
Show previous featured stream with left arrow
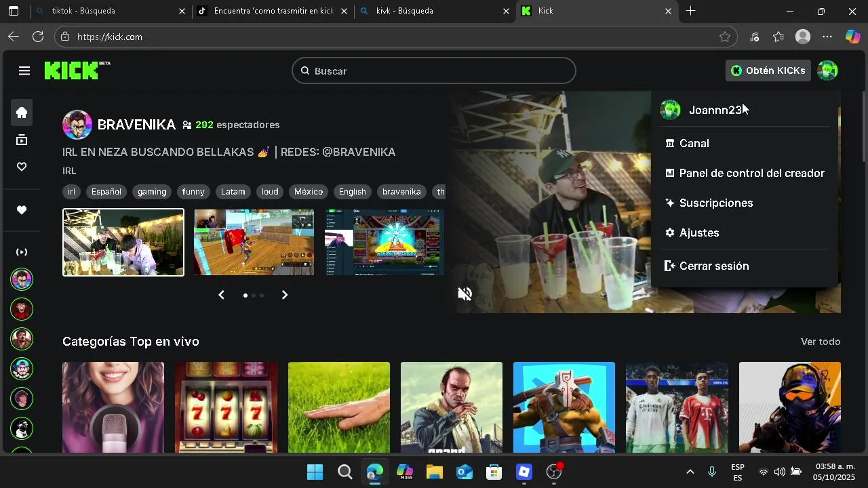pos(221,295)
